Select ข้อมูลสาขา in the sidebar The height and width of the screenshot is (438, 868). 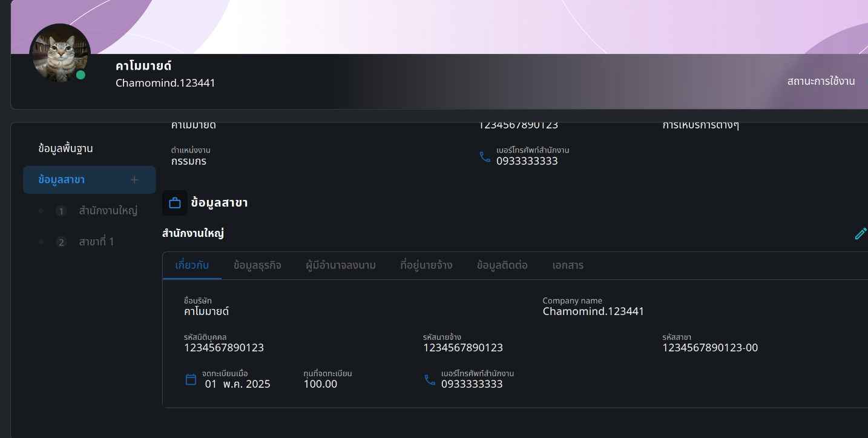click(x=61, y=180)
